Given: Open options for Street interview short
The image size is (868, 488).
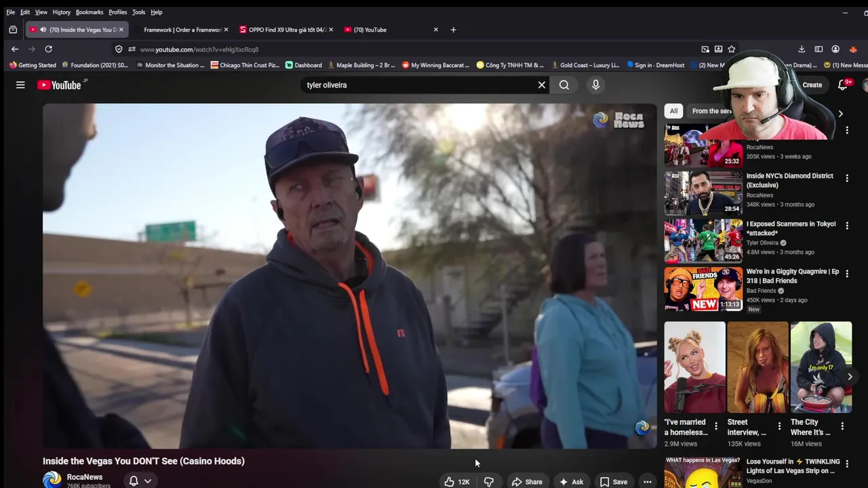Looking at the screenshot, I should (x=779, y=426).
